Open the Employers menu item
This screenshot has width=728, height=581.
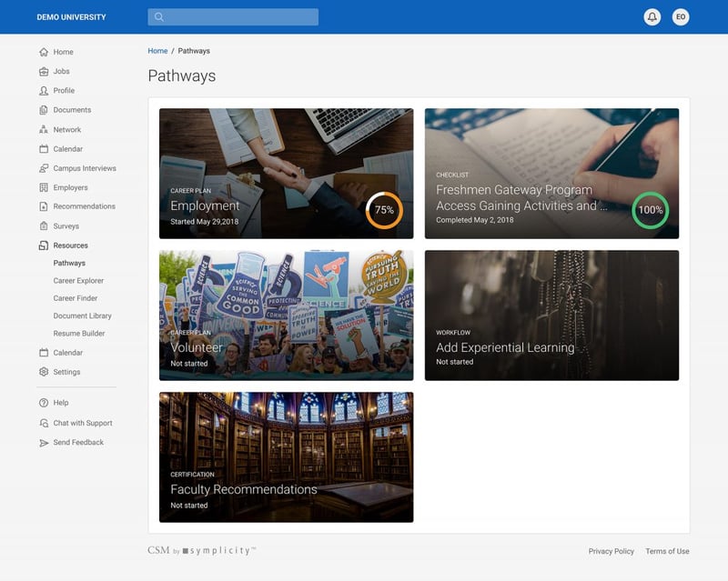click(x=70, y=187)
